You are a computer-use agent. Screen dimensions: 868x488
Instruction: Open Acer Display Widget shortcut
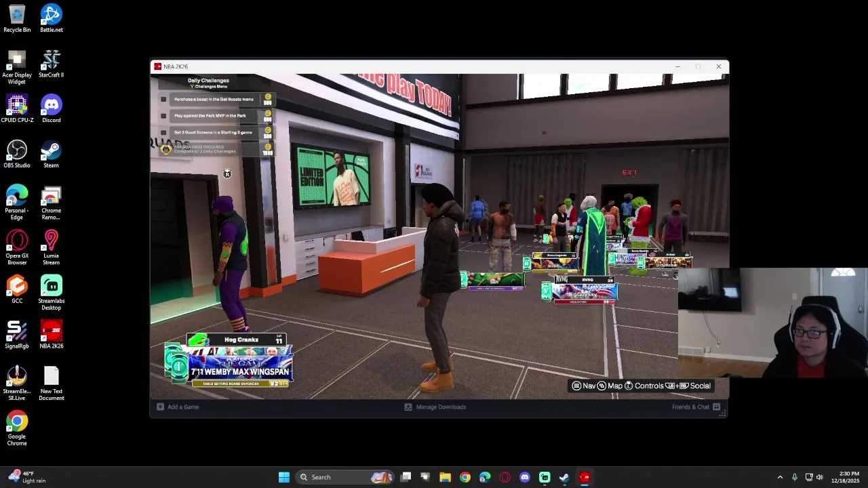[17, 67]
